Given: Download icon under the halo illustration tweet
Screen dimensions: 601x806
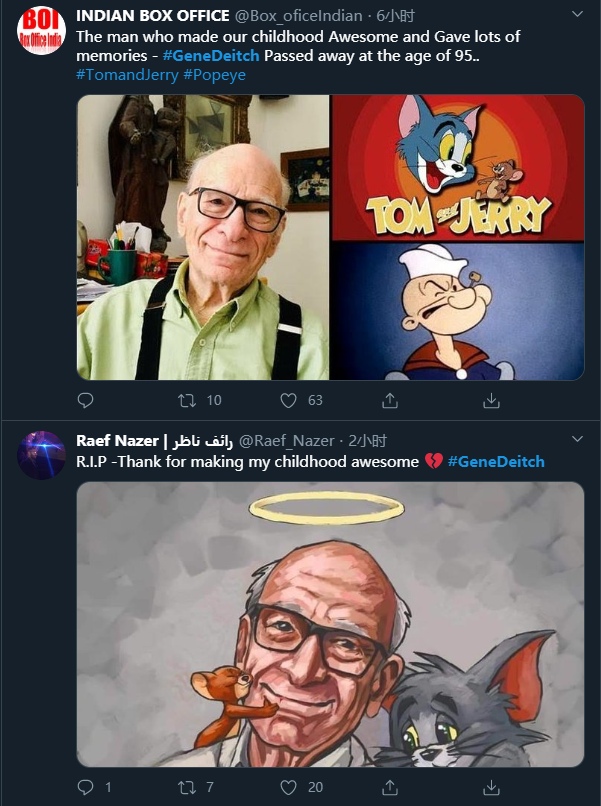Looking at the screenshot, I should (x=491, y=787).
